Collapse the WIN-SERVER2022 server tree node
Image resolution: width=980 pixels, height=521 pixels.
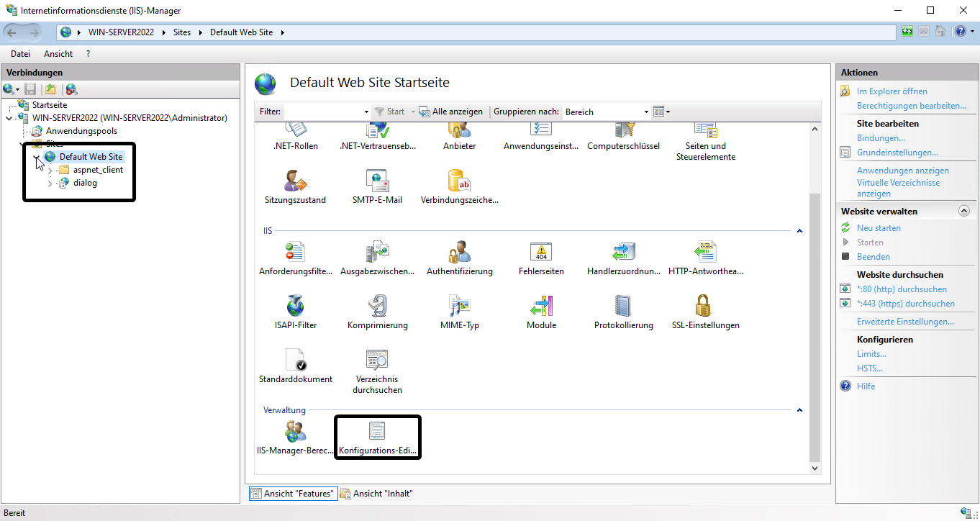(9, 118)
